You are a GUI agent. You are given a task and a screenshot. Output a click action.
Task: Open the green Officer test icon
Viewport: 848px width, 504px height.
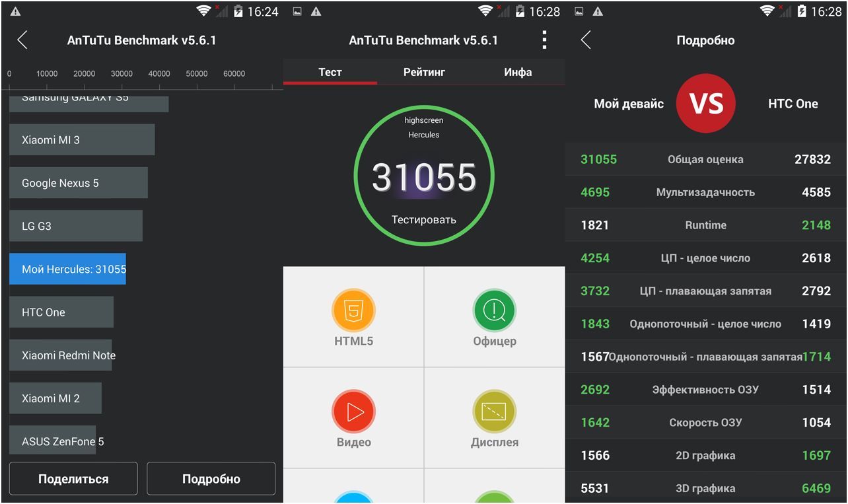click(x=494, y=310)
